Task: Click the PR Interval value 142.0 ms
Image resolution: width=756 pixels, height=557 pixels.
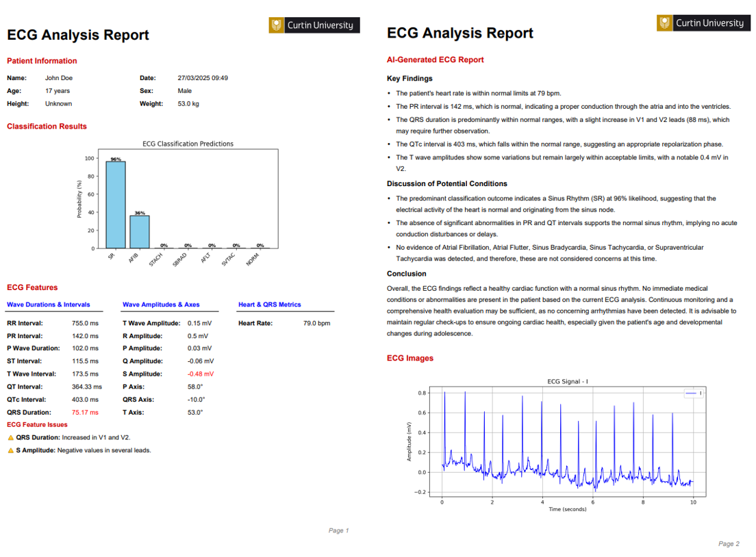Action: [85, 336]
